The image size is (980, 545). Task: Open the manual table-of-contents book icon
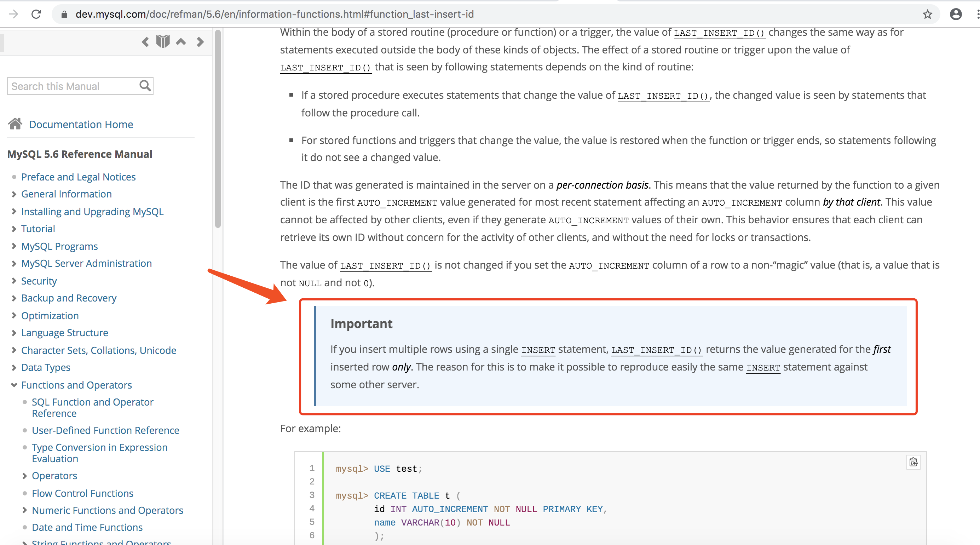(163, 41)
